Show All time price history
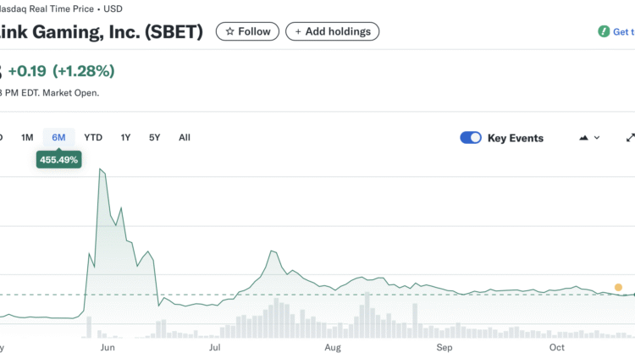Screen dimensions: 635x364 tap(185, 137)
